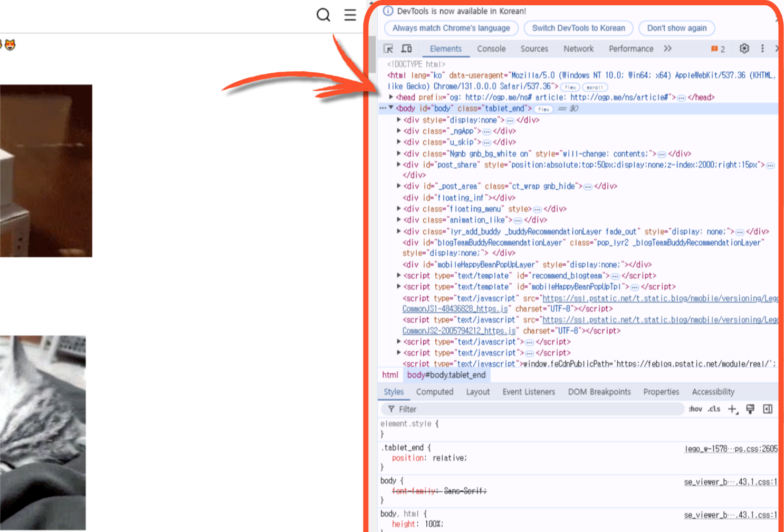The height and width of the screenshot is (532, 784).
Task: Collapse the body element node
Action: coord(391,108)
